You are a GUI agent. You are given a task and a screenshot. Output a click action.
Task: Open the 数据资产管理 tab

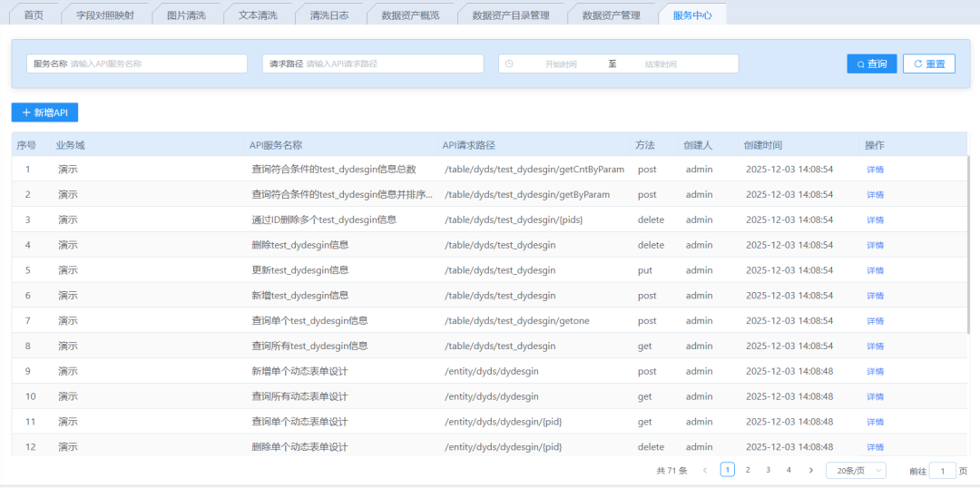pyautogui.click(x=612, y=15)
